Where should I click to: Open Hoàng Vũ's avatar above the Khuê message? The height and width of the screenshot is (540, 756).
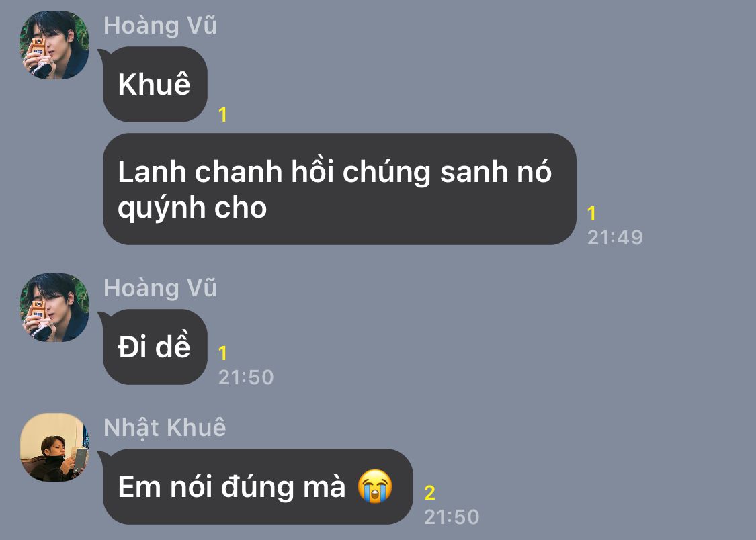(x=54, y=45)
